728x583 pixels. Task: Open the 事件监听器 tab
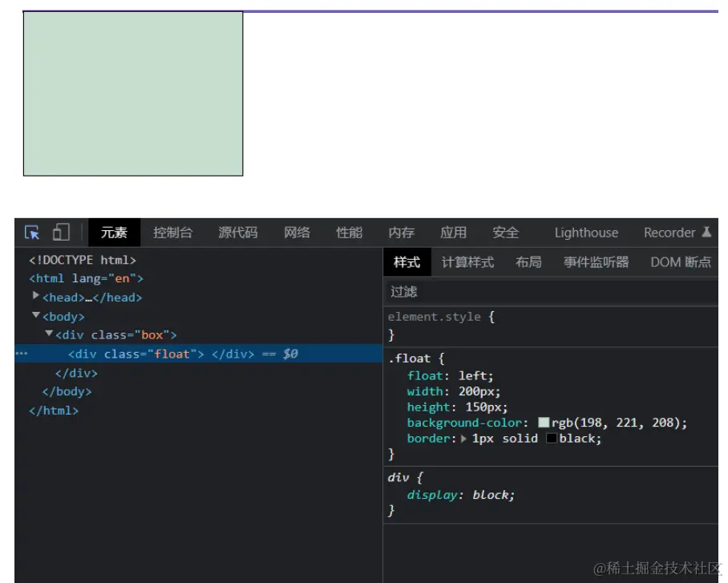[597, 262]
